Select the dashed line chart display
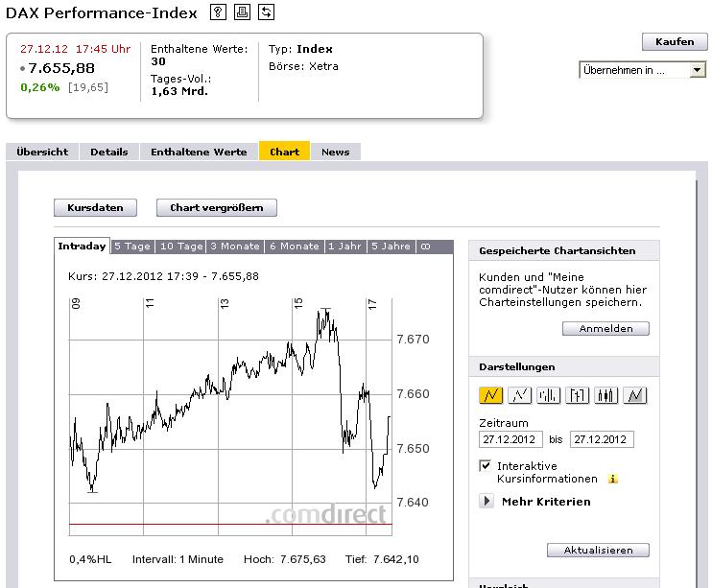This screenshot has height=588, width=712. [519, 395]
